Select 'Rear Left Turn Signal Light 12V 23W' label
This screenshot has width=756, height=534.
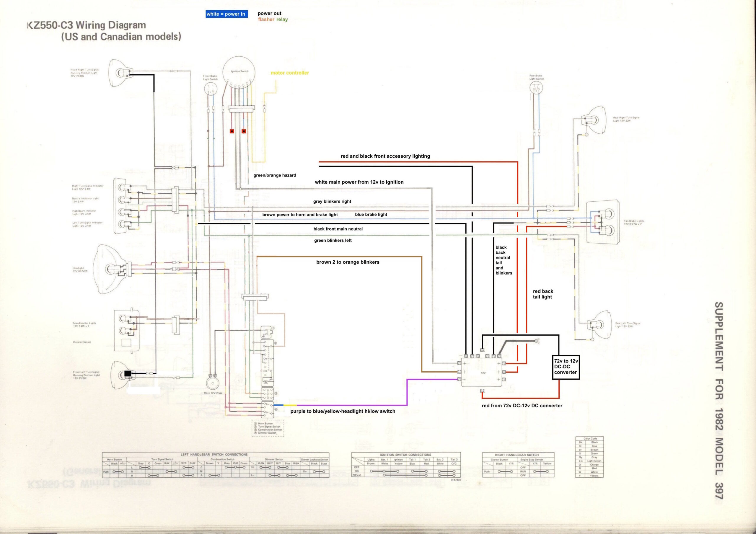pos(628,325)
